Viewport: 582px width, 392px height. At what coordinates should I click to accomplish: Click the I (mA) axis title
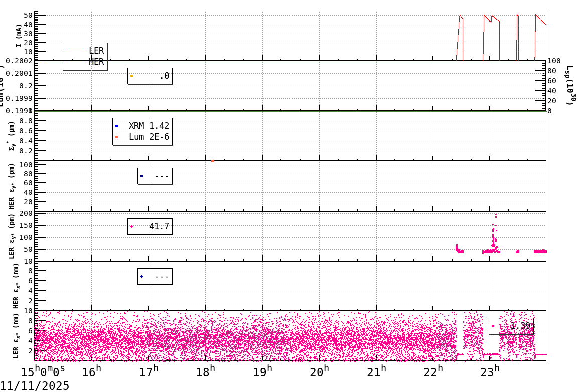pyautogui.click(x=19, y=35)
